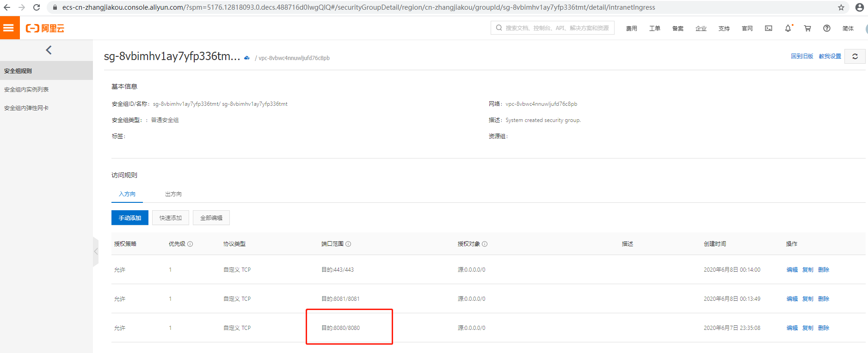Open the 官网 link

click(747, 28)
